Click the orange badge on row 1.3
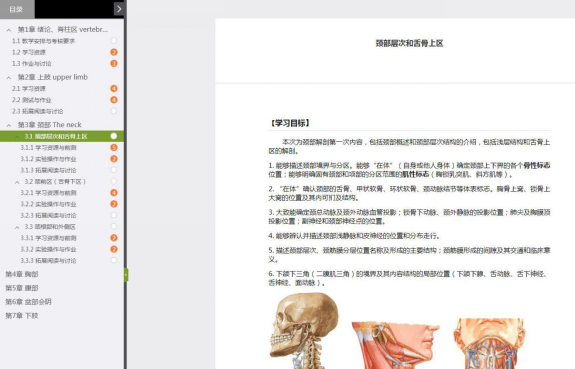This screenshot has height=369, width=575. pyautogui.click(x=114, y=63)
